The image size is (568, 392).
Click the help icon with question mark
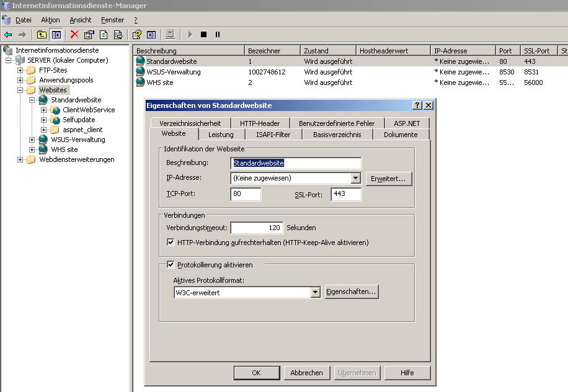[137, 35]
